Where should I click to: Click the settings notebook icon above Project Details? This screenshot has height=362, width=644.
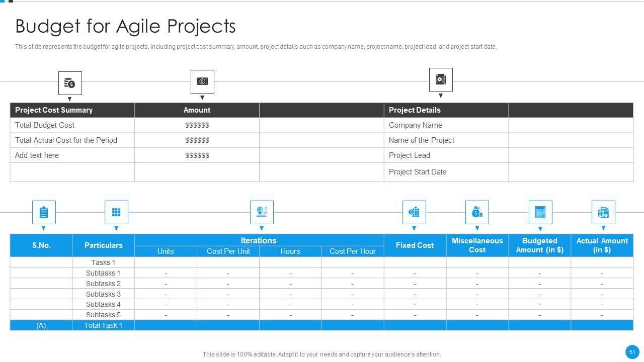click(441, 79)
